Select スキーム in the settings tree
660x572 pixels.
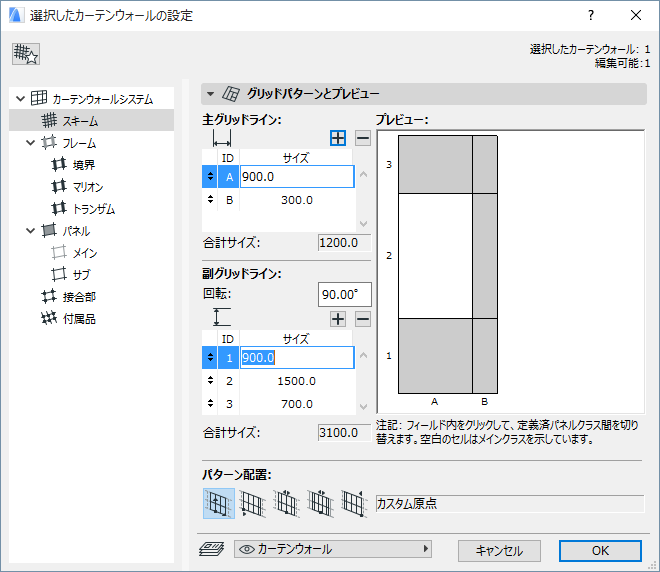tap(91, 121)
